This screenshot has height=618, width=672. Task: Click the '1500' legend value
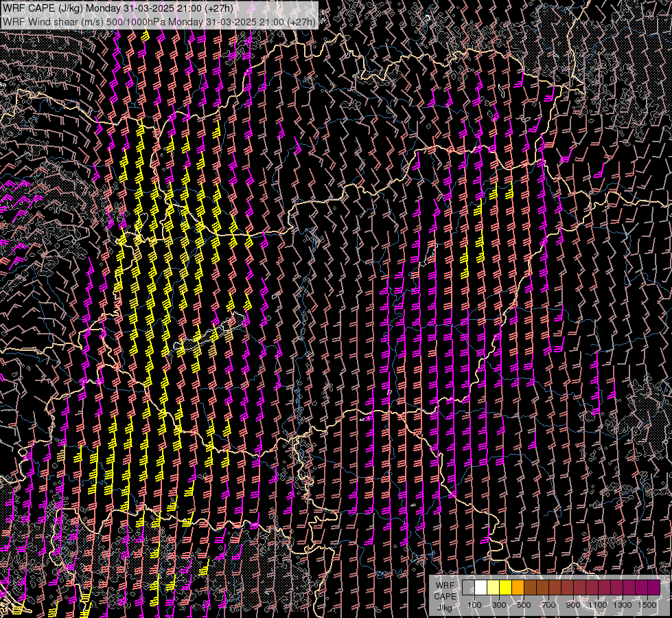click(647, 605)
